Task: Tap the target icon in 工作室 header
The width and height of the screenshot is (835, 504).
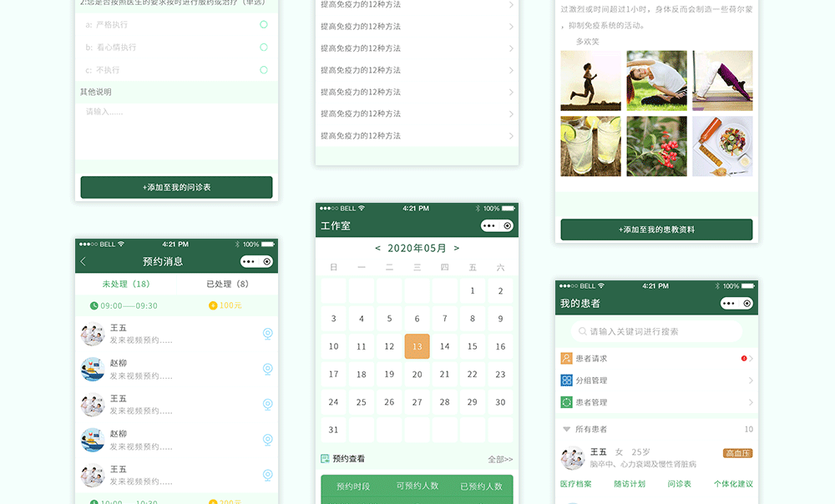Action: 508,225
